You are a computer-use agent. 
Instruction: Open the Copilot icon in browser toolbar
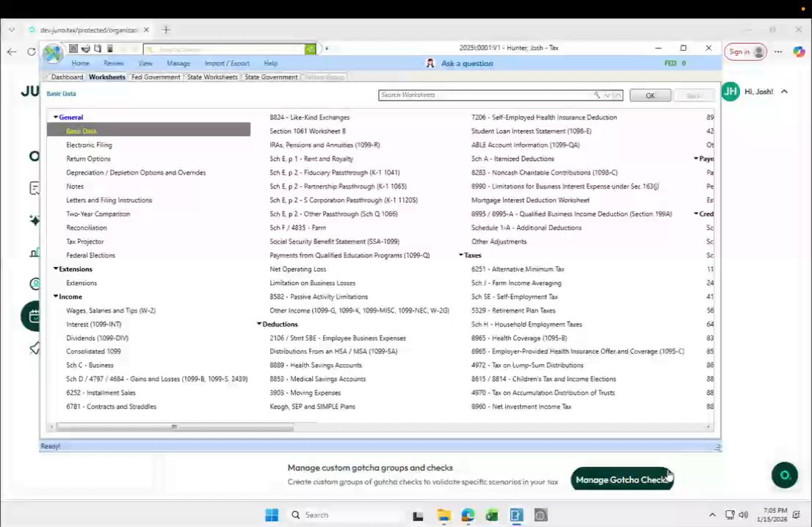[x=799, y=52]
